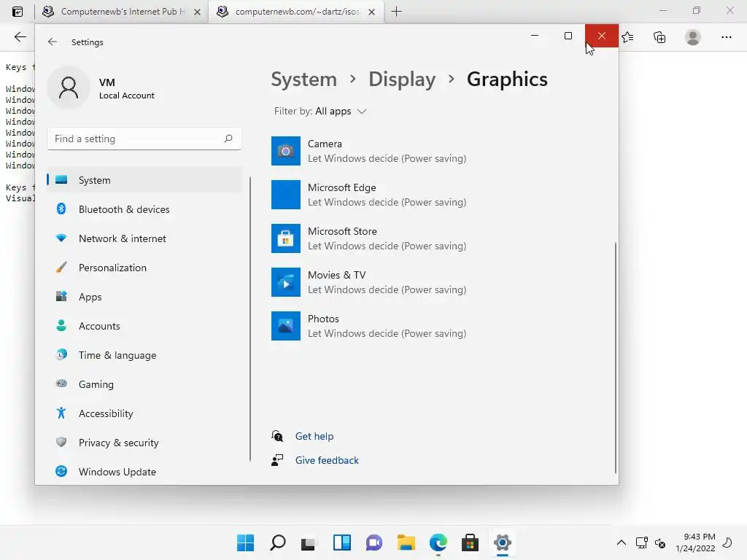Open Windows Update section
Image resolution: width=747 pixels, height=560 pixels.
point(144,472)
